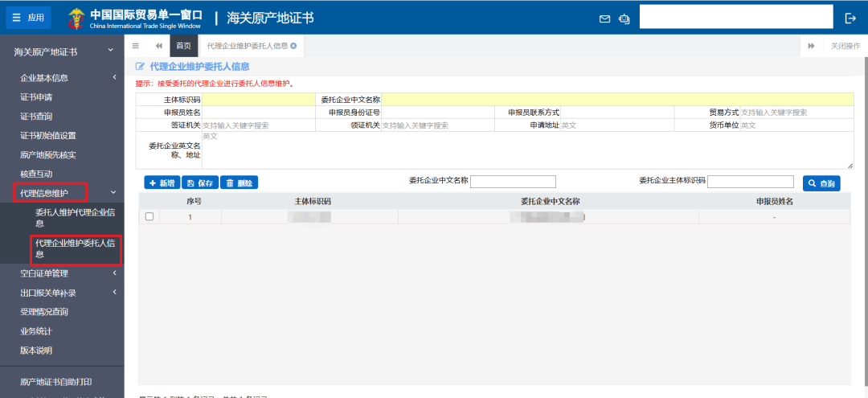This screenshot has height=398, width=868.
Task: Open the 应用 hamburger menu button
Action: 28,18
